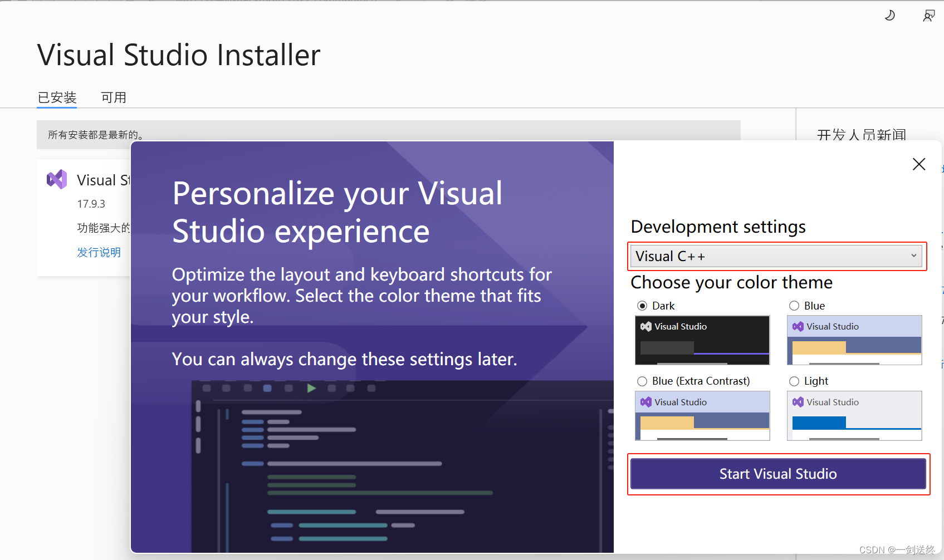Click the Dark theme preview thumbnail
The height and width of the screenshot is (560, 944).
702,340
